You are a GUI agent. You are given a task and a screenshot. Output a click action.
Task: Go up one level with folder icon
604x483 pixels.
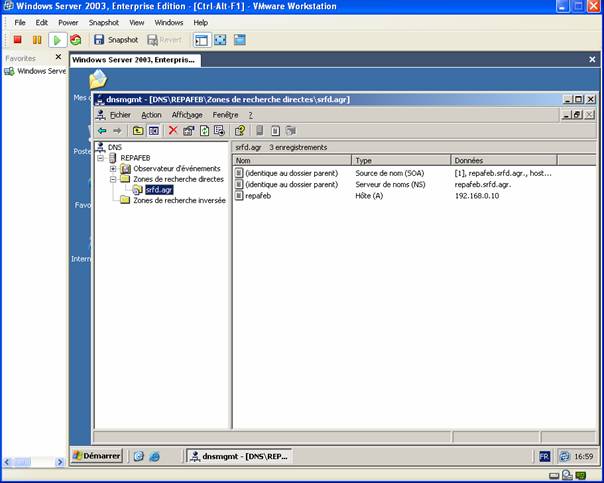(138, 131)
